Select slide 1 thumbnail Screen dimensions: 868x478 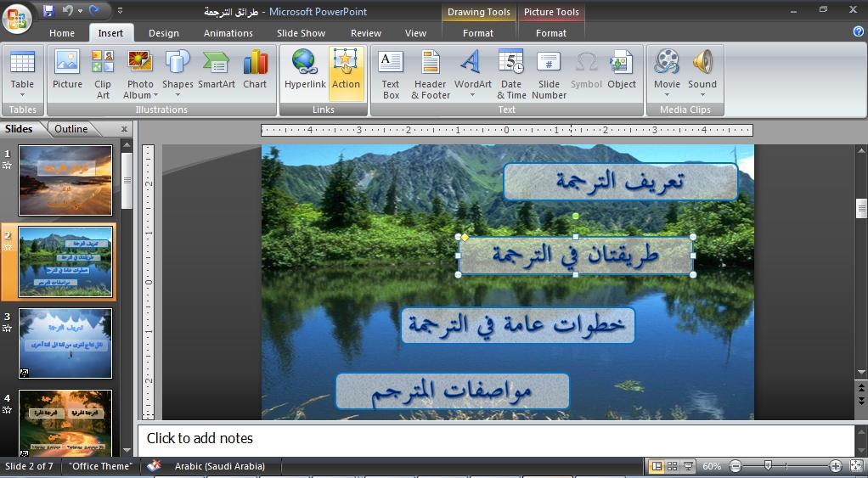tap(65, 180)
